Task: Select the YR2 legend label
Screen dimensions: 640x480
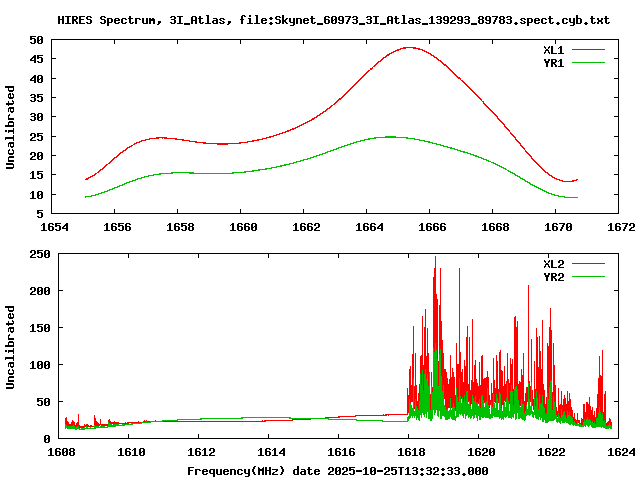Action: pos(554,277)
